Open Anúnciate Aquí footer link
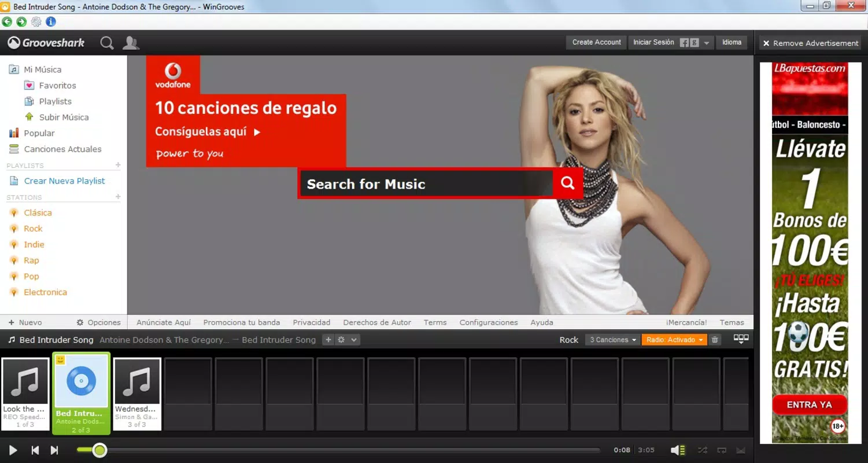 tap(164, 322)
